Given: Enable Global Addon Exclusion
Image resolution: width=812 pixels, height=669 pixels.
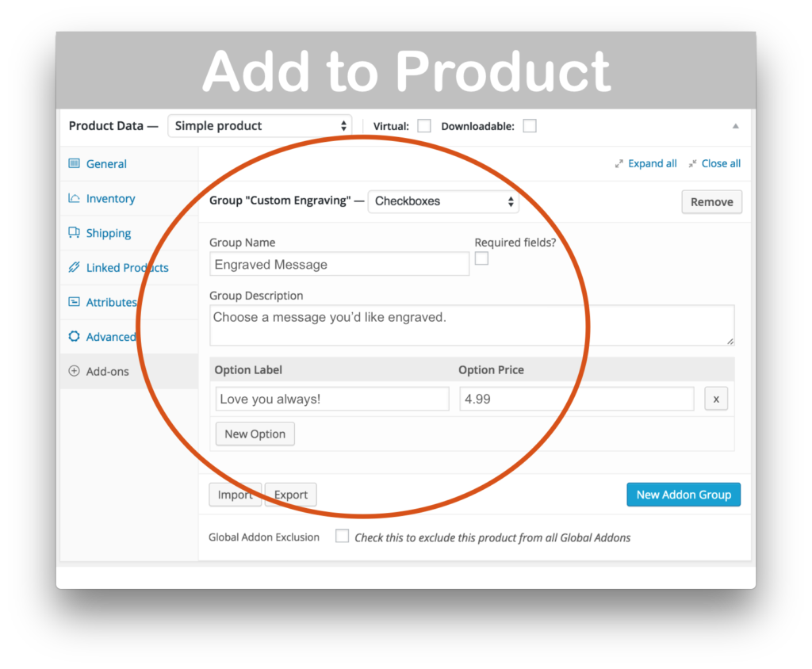Looking at the screenshot, I should click(x=342, y=536).
